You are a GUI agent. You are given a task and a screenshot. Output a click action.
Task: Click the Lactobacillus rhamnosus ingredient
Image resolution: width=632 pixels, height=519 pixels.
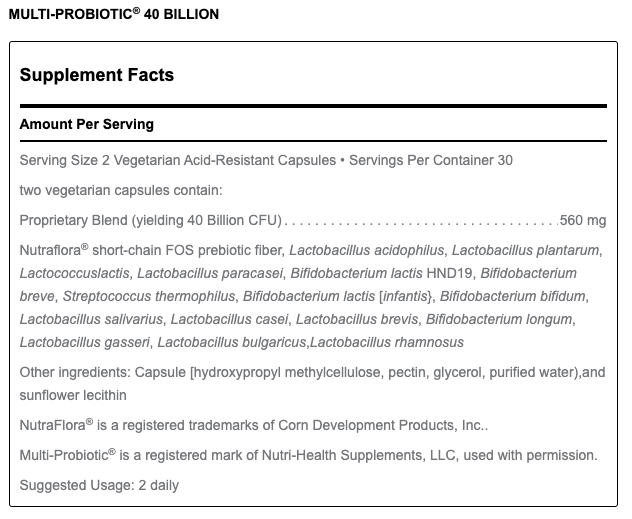(x=386, y=342)
